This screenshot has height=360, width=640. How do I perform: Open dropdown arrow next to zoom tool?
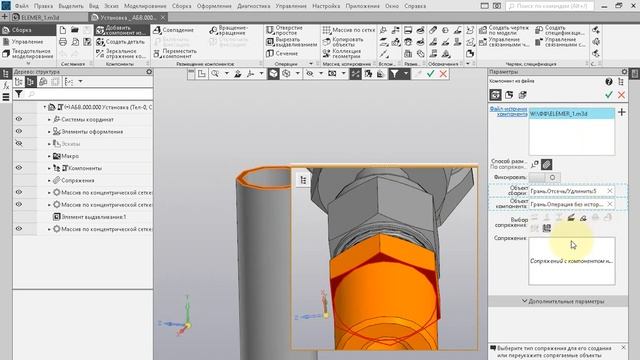(x=227, y=73)
